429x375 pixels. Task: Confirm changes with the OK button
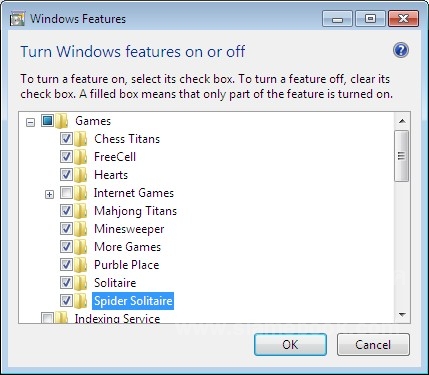[x=290, y=344]
